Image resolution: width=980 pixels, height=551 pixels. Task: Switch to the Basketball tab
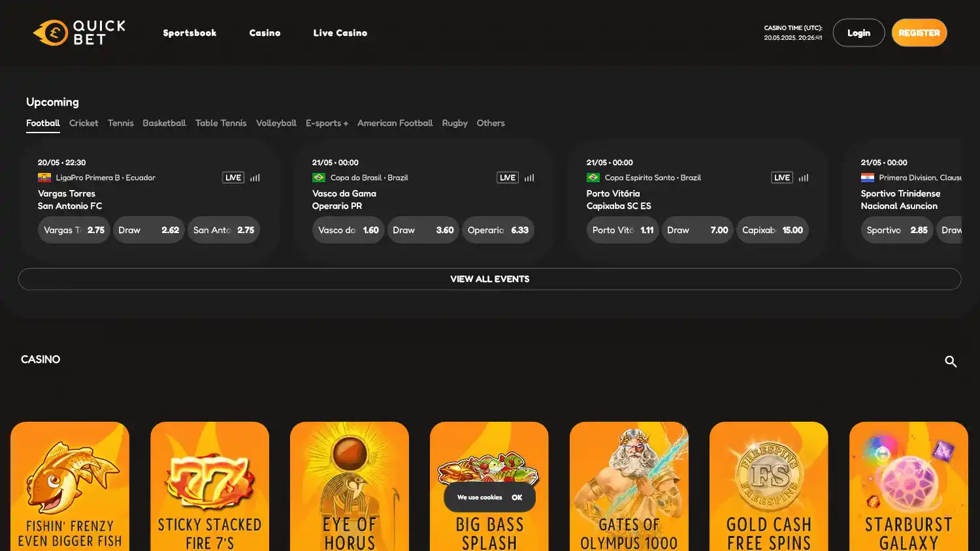pyautogui.click(x=164, y=123)
